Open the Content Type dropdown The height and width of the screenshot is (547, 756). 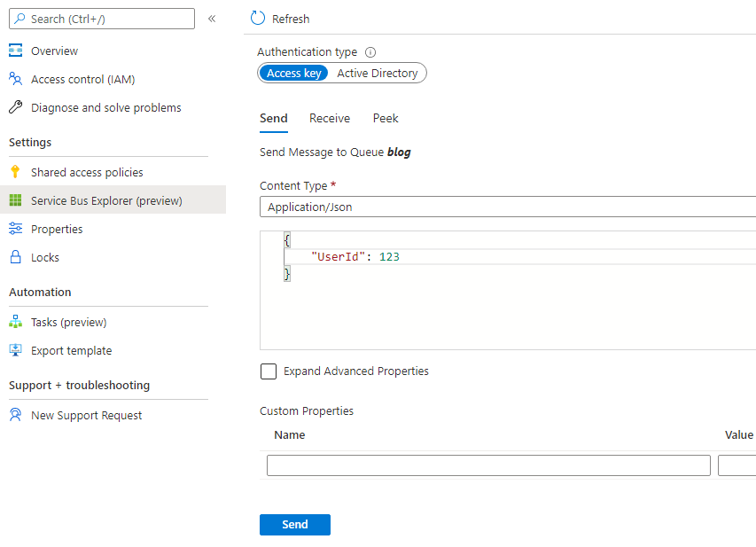pyautogui.click(x=507, y=207)
